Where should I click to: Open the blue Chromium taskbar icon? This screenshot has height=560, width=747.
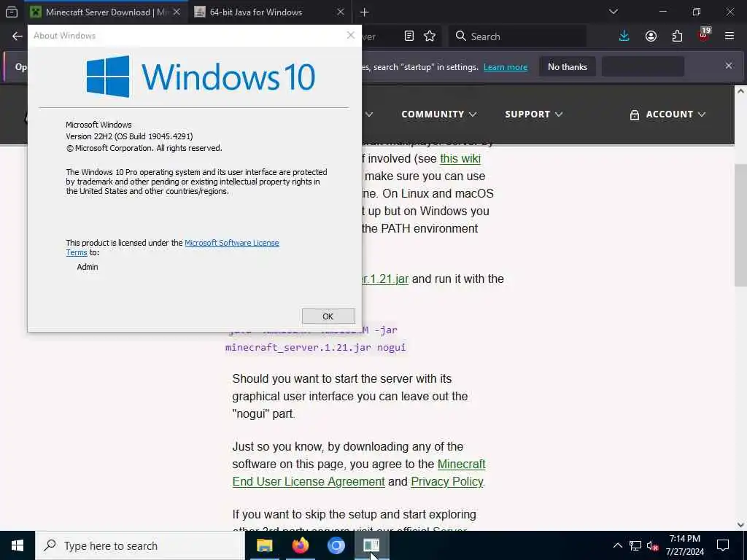click(336, 545)
